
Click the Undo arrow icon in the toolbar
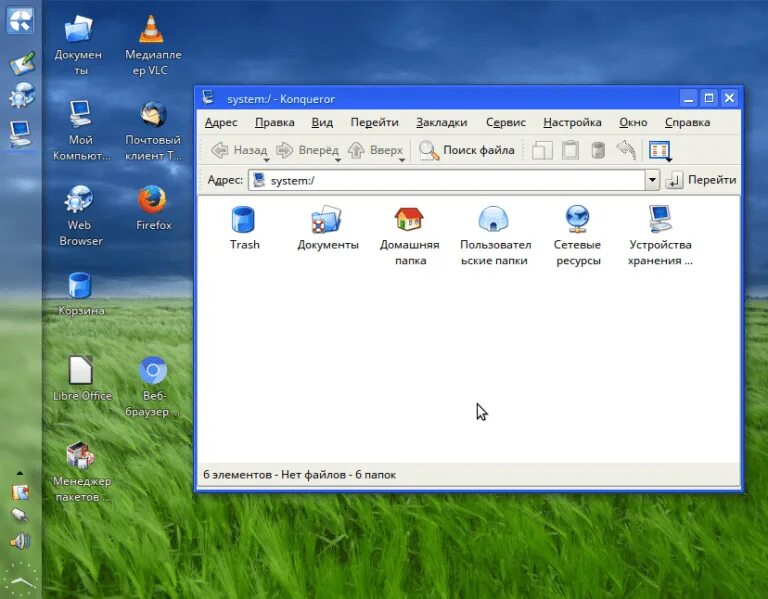click(626, 149)
